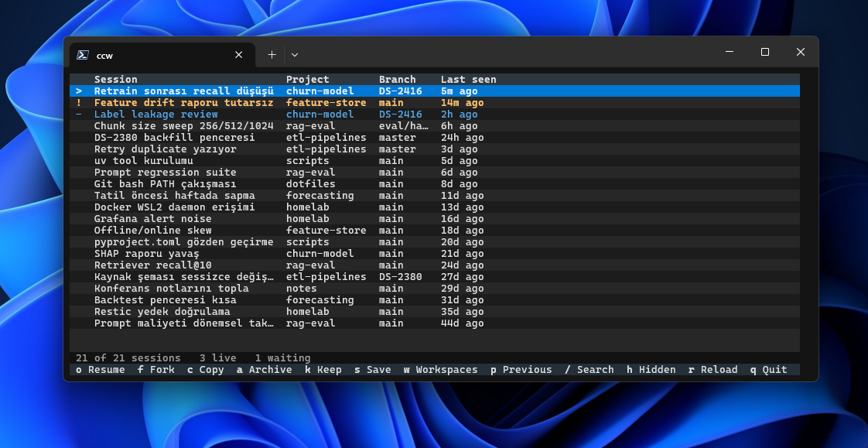Click Keep in the shortcut bar
The width and height of the screenshot is (868, 448).
323,369
